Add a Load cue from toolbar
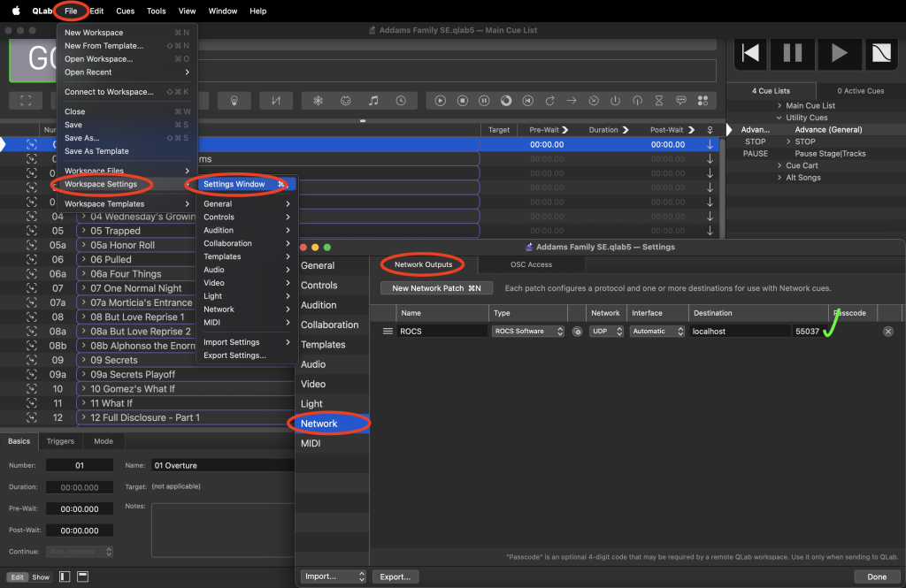Screen dimensions: 906x588 pos(506,101)
